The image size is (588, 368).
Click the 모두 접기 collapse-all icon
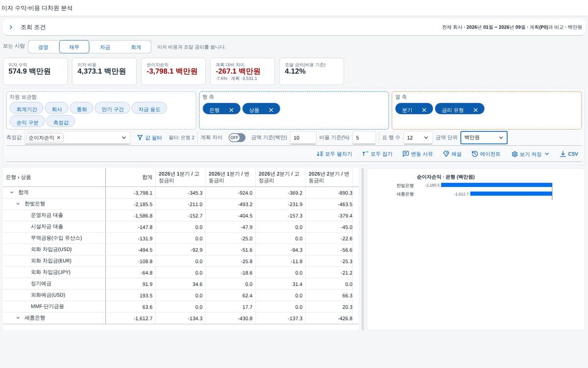[x=365, y=154]
